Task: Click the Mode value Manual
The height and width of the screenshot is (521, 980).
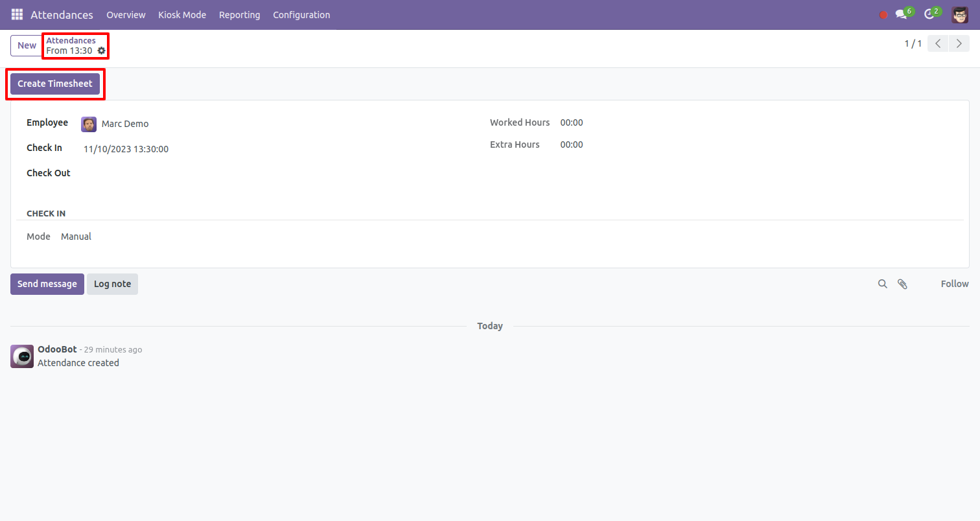Action: pyautogui.click(x=76, y=237)
